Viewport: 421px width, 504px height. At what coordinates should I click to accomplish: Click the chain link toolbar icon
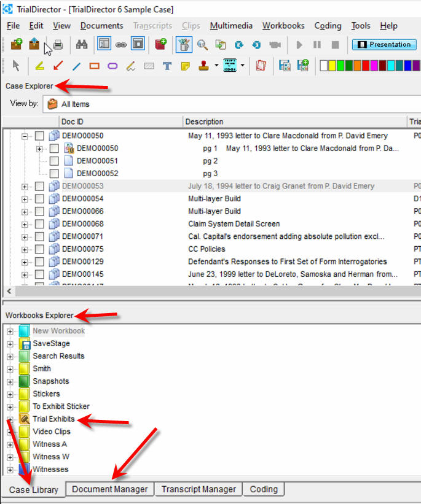click(x=121, y=45)
